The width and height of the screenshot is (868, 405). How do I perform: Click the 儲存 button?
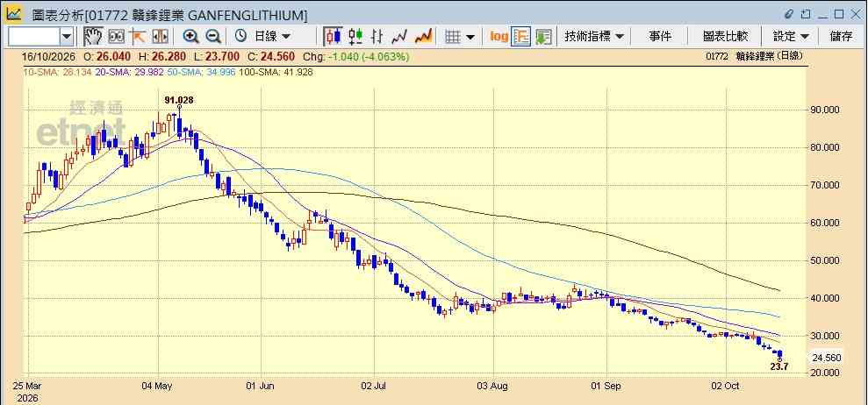[x=841, y=37]
